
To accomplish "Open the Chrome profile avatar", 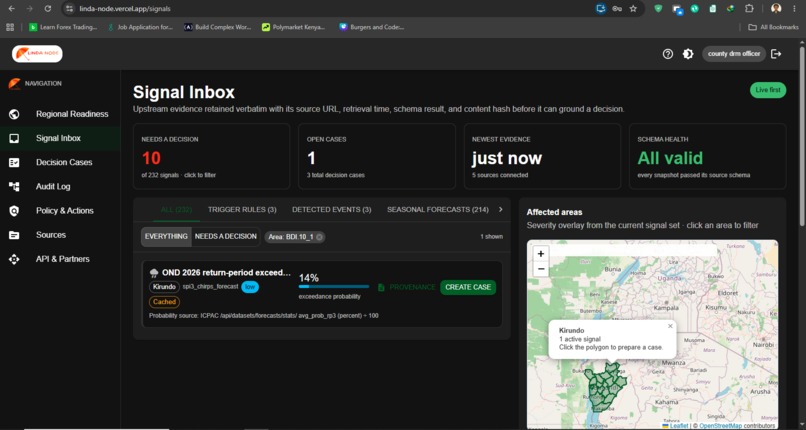I will coord(776,9).
